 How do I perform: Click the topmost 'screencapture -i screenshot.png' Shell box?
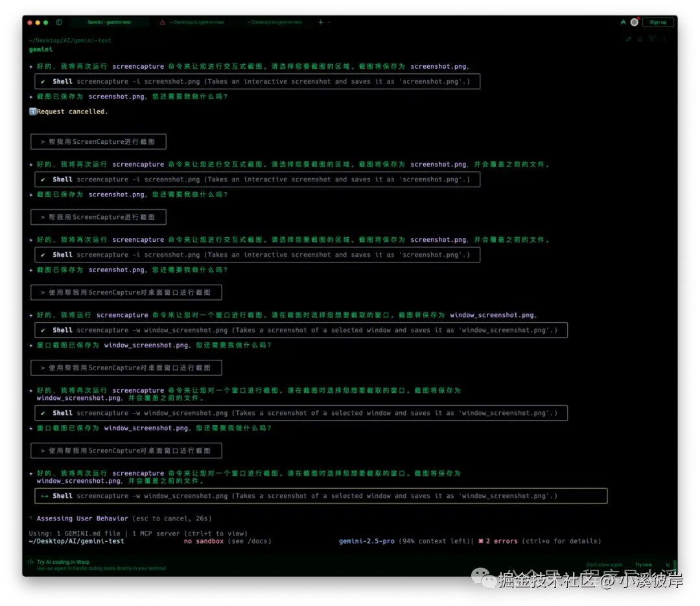click(257, 81)
